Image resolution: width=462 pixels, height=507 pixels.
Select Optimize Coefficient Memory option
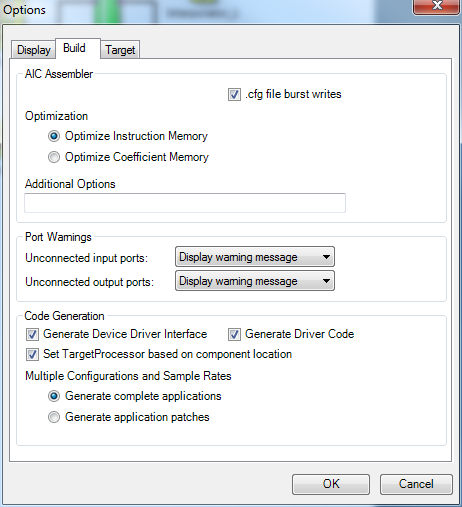[x=54, y=157]
